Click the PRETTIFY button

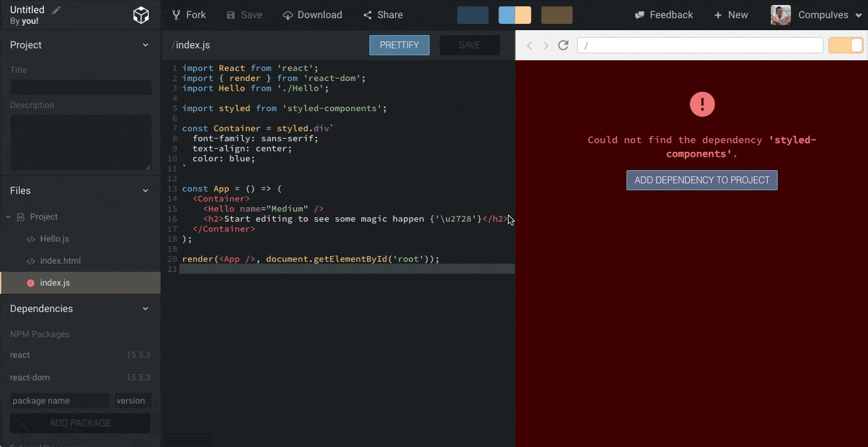coord(399,45)
